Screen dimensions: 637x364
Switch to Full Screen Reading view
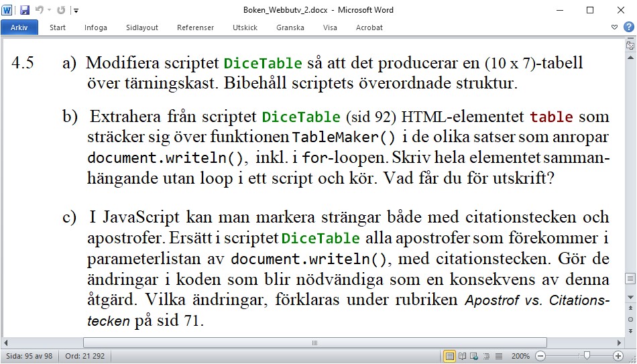462,356
